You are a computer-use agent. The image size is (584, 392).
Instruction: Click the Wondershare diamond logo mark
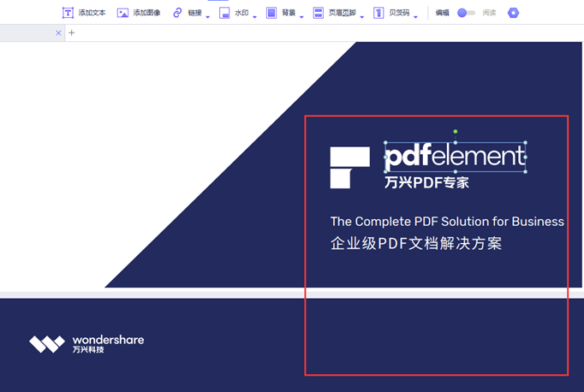pyautogui.click(x=47, y=344)
